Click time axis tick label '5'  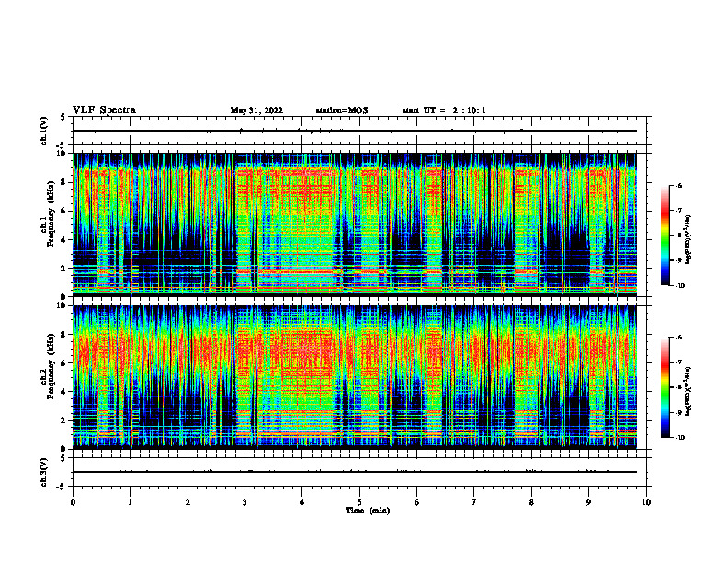click(359, 502)
